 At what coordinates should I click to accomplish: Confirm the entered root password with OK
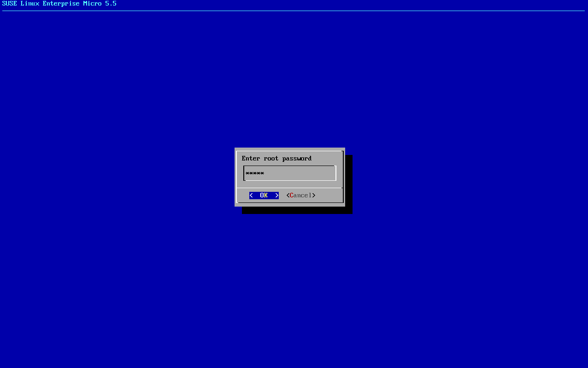click(264, 195)
